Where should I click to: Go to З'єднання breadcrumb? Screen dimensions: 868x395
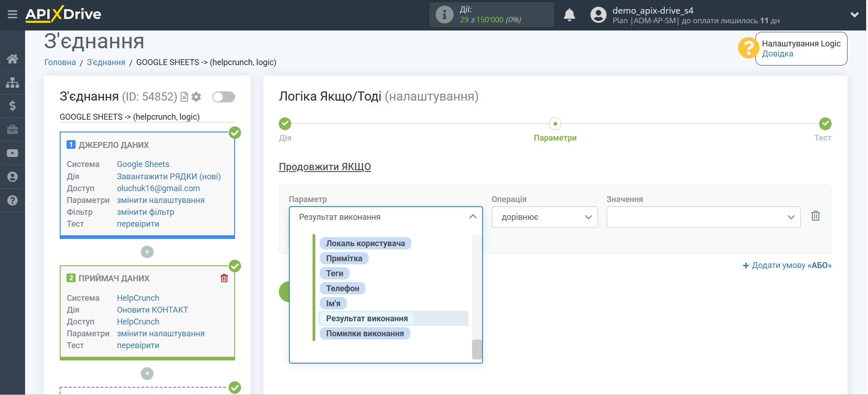click(106, 62)
